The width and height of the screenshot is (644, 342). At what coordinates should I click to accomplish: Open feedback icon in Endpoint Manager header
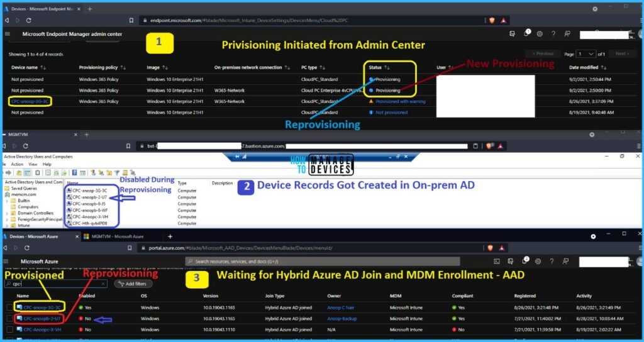coord(567,34)
